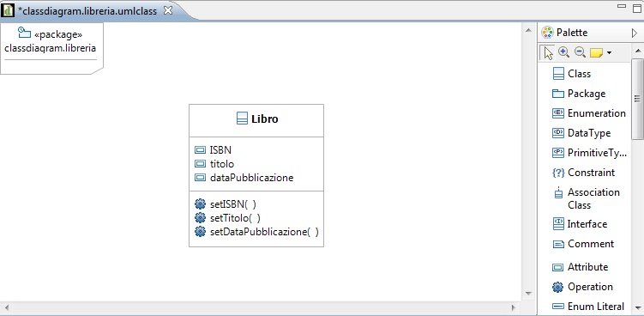Click the package stereotype icon
The height and width of the screenshot is (316, 644).
click(24, 33)
